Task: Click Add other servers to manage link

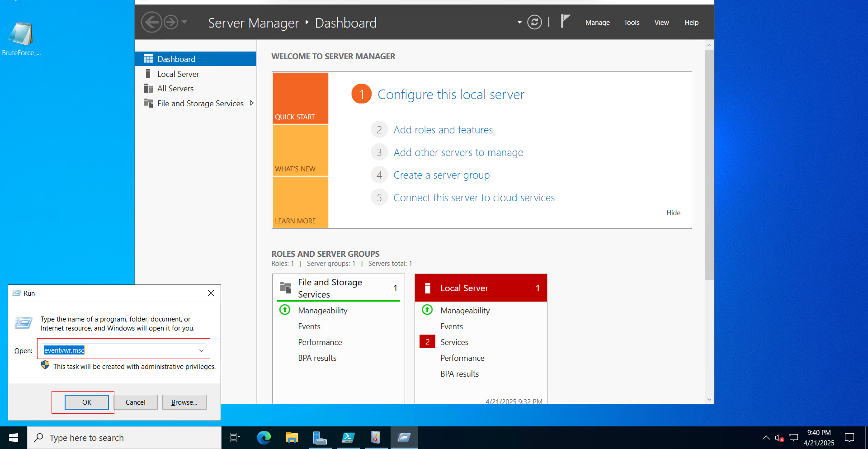Action: click(458, 152)
